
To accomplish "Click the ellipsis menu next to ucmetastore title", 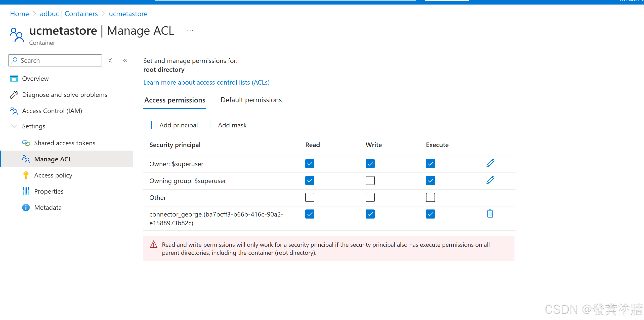I will point(190,31).
